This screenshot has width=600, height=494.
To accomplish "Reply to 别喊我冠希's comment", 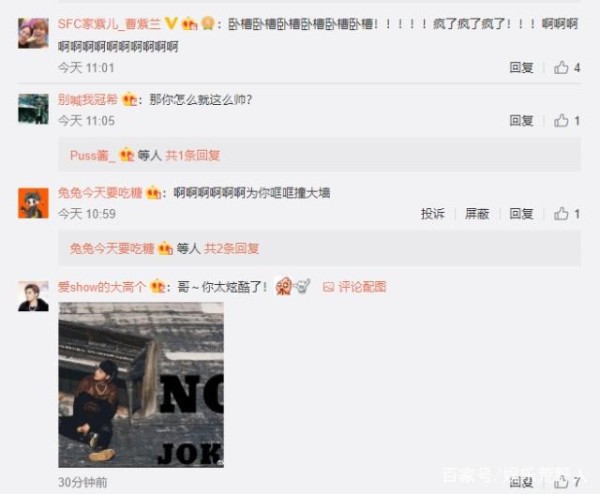I will click(521, 121).
